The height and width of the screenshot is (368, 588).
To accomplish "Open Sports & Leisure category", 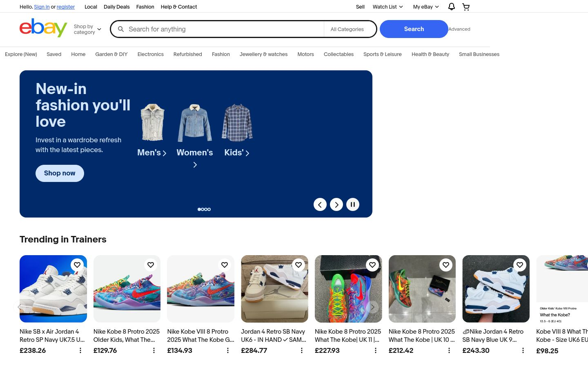I will click(383, 54).
